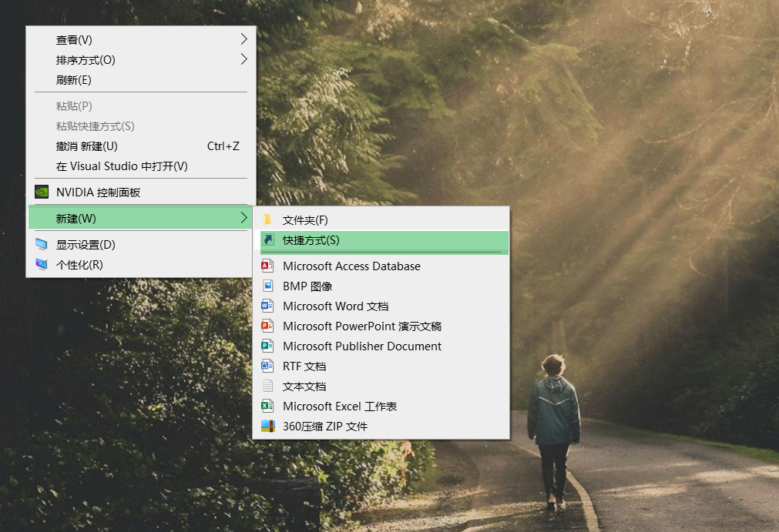
Task: Click the Microsoft Excel 工作表 icon
Action: coord(267,406)
